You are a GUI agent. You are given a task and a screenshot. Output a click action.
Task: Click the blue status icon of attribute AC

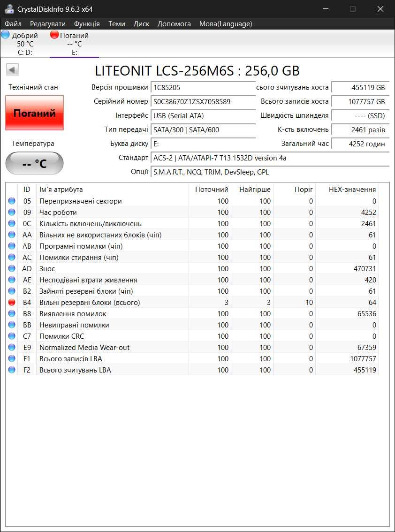(x=12, y=258)
